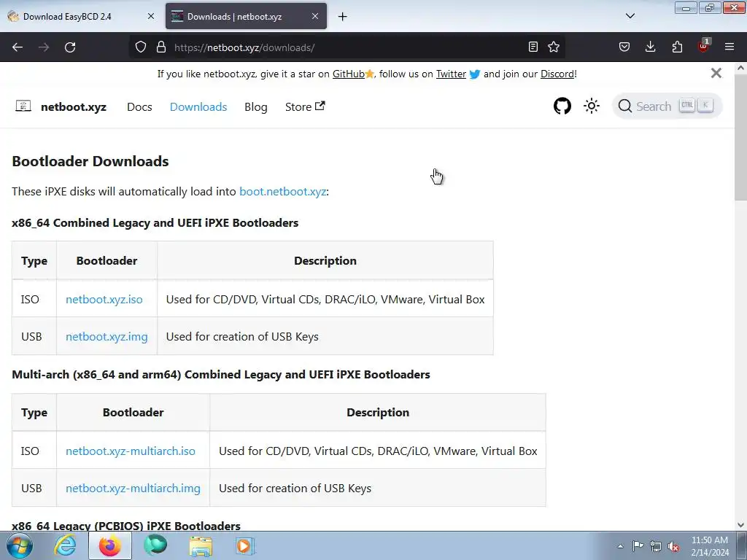Open the Windows Start button
This screenshot has width=747, height=560.
tap(20, 545)
